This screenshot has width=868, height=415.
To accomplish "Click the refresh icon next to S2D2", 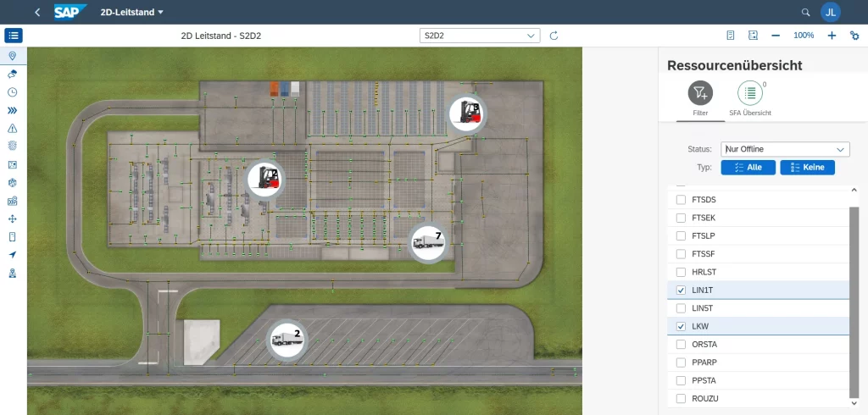I will pyautogui.click(x=554, y=36).
